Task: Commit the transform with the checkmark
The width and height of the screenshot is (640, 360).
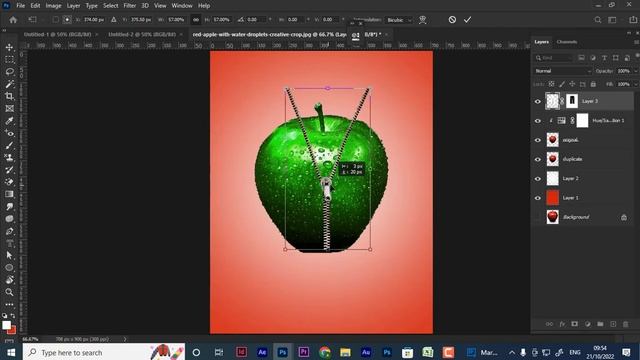Action: [x=467, y=20]
